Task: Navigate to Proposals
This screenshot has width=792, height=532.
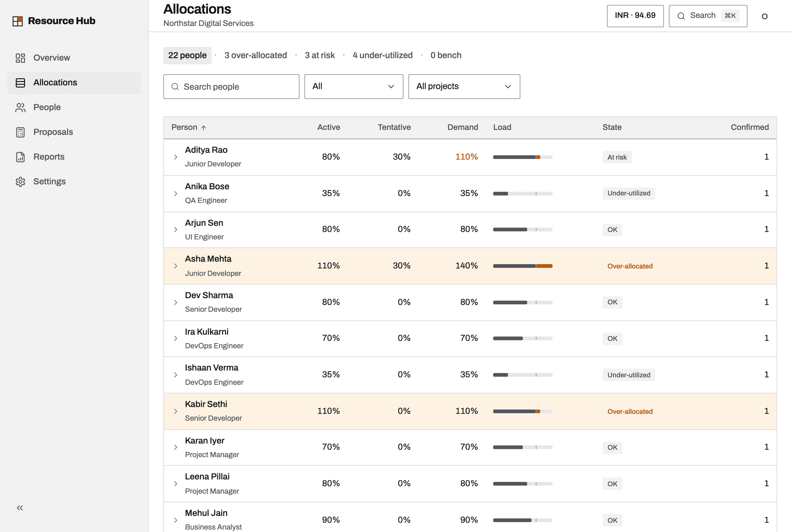Action: (x=74, y=132)
